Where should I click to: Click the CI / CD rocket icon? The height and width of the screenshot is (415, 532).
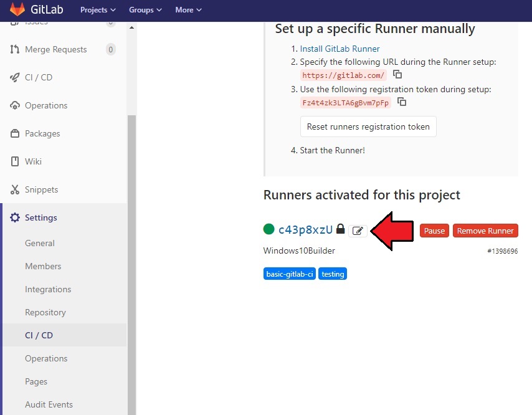click(15, 77)
